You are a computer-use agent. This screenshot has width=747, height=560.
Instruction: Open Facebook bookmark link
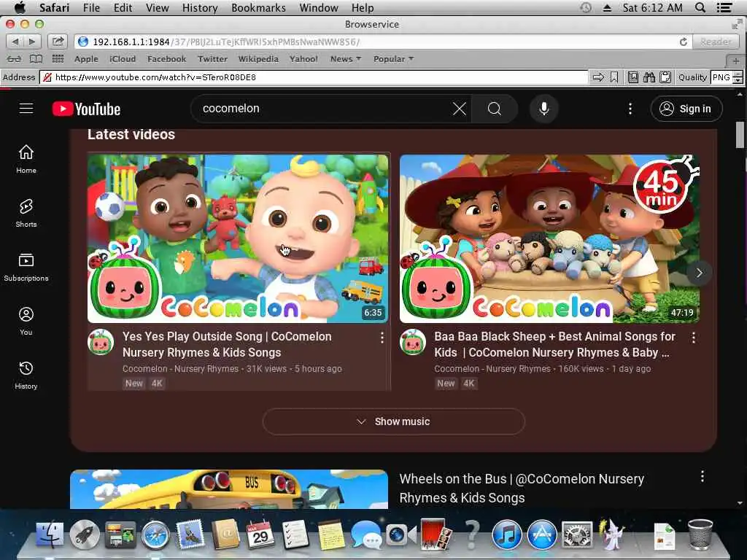coord(167,59)
